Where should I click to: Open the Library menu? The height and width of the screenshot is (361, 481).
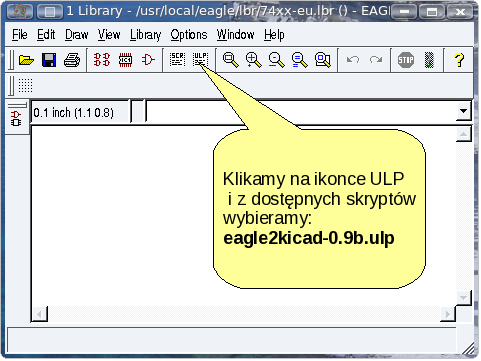(x=146, y=35)
